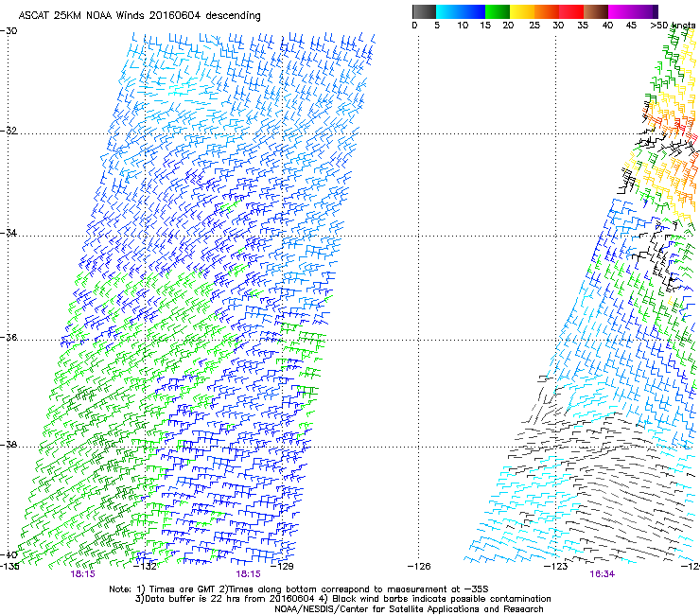Click the -32 latitude axis label
Image resolution: width=700 pixels, height=615 pixels.
pyautogui.click(x=9, y=131)
